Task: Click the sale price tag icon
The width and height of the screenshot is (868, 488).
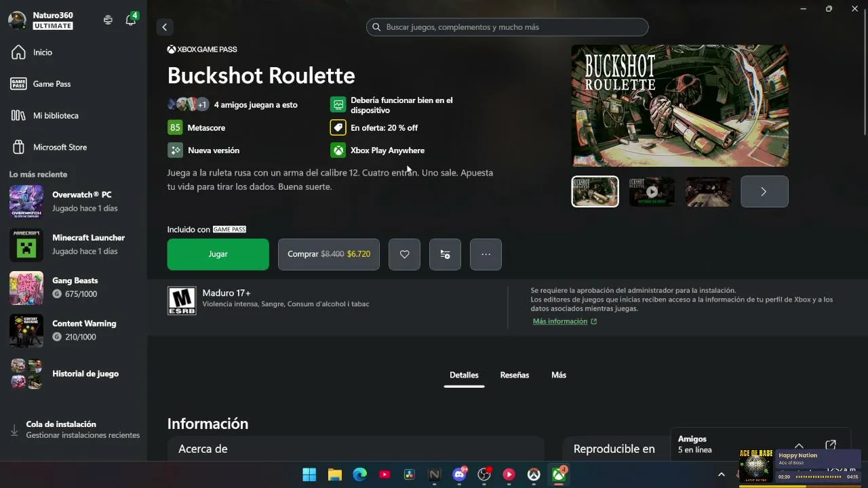Action: 338,127
